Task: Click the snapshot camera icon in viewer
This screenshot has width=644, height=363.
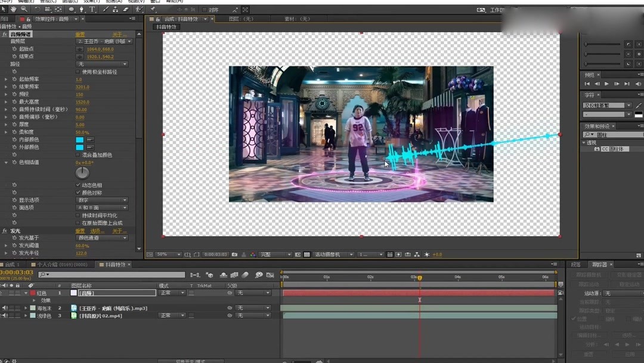Action: click(x=234, y=254)
